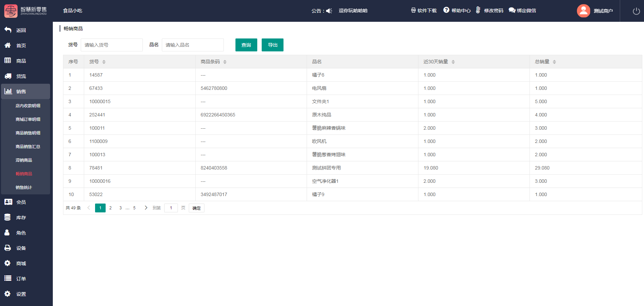This screenshot has height=306, width=644.
Task: Click product name 薯脆麻辣香锅味
Action: [329, 128]
